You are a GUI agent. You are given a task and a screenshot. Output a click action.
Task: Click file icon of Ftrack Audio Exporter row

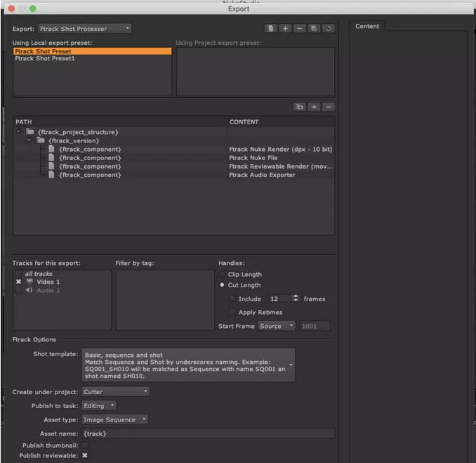pos(52,175)
